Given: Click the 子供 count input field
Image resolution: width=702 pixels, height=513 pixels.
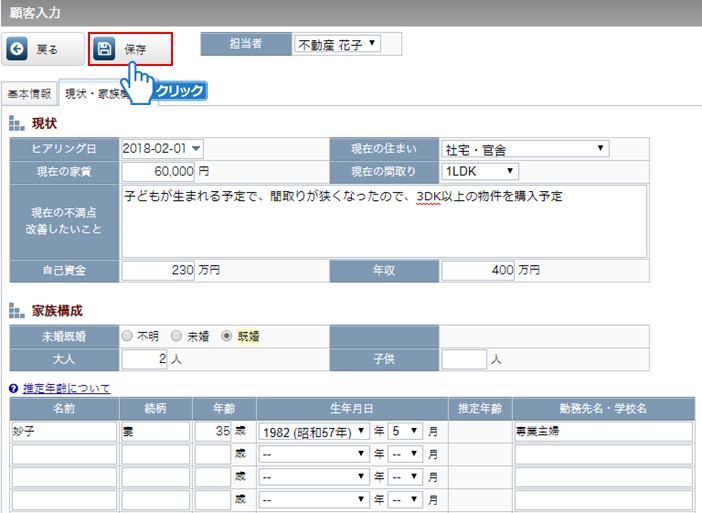Looking at the screenshot, I should pyautogui.click(x=464, y=358).
